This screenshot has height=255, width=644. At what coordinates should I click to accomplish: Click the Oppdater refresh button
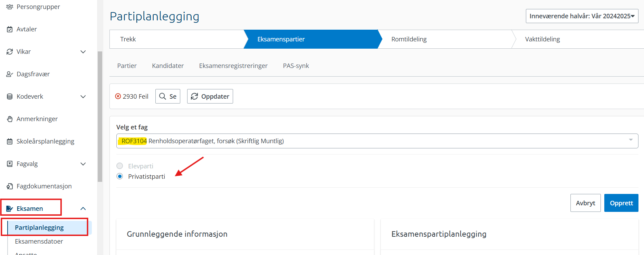click(x=210, y=96)
